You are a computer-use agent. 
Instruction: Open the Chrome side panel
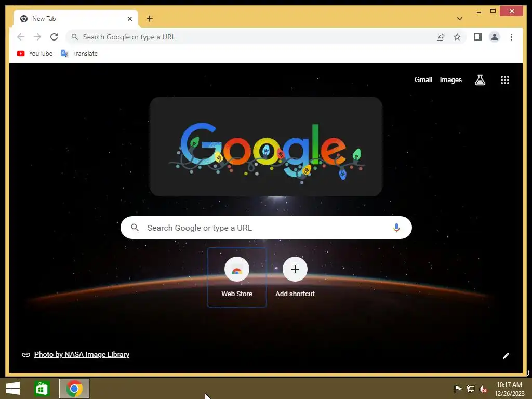tap(478, 37)
